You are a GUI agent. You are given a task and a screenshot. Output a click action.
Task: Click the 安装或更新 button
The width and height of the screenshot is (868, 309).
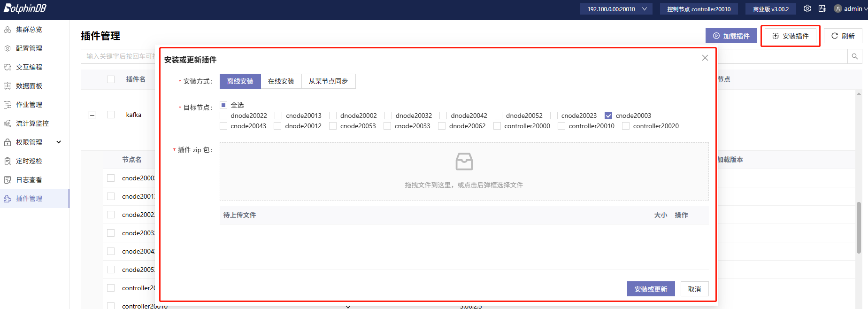650,289
